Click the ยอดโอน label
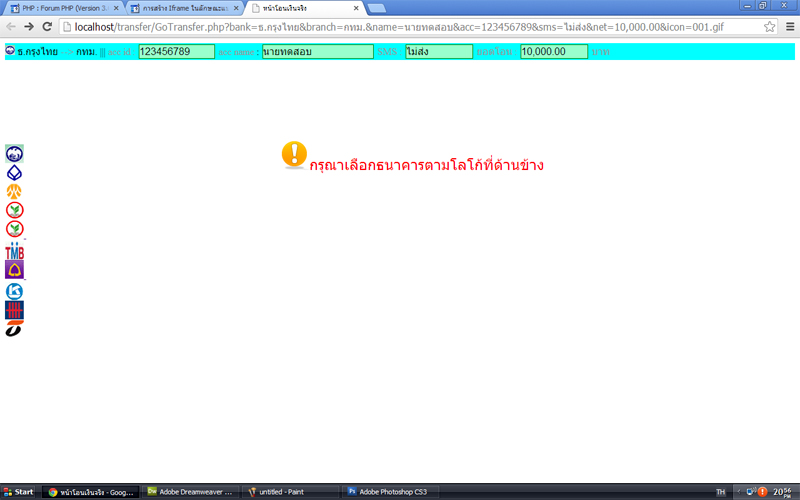Image resolution: width=800 pixels, height=500 pixels. point(496,52)
